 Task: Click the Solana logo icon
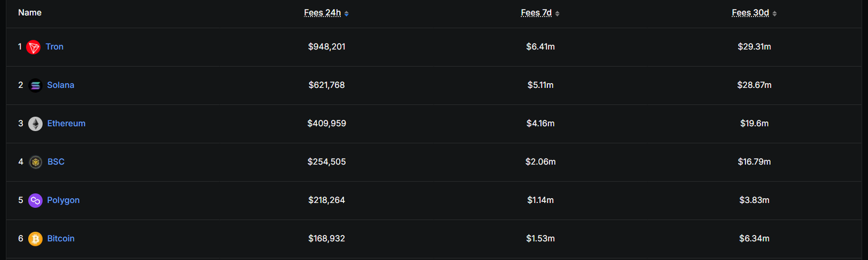click(35, 86)
